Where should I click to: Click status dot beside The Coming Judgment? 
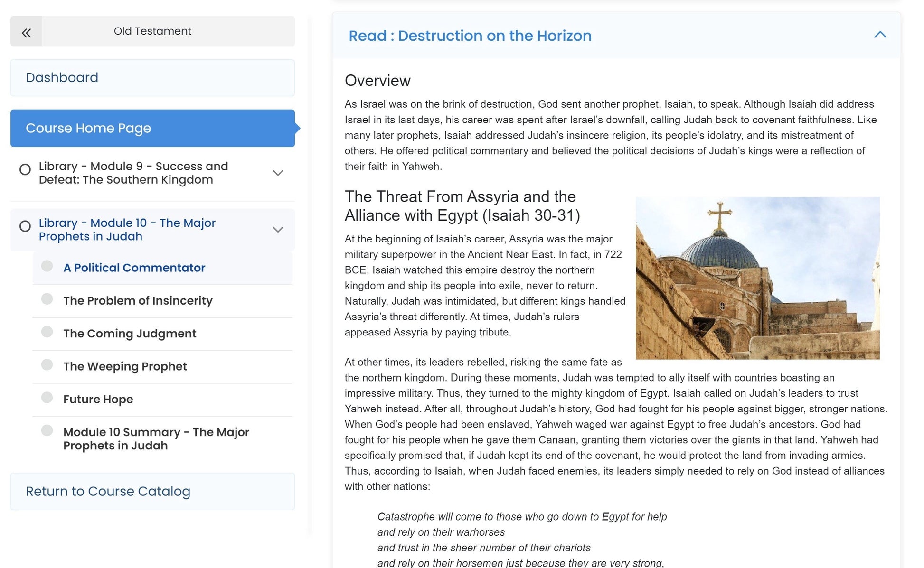tap(47, 332)
